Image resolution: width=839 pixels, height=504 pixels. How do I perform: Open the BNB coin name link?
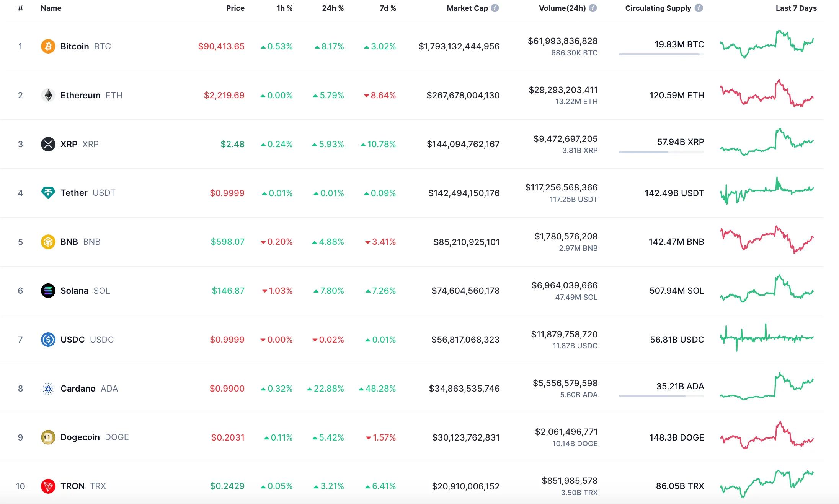(x=69, y=242)
